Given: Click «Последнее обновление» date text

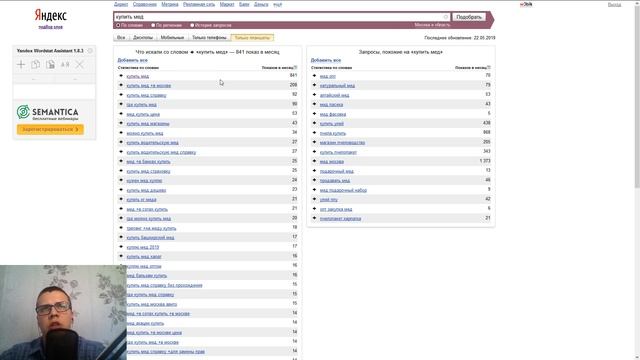Looking at the screenshot, I should click(x=460, y=38).
